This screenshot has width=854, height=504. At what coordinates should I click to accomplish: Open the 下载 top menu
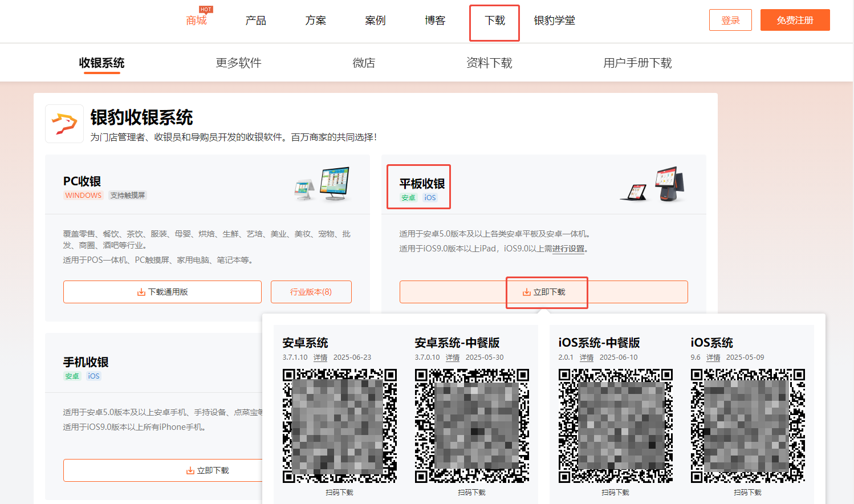495,21
